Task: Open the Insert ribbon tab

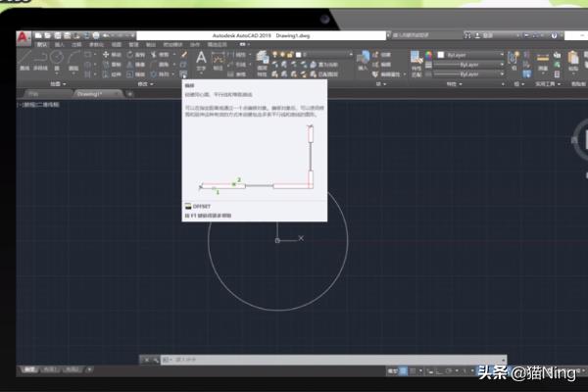Action: (59, 45)
